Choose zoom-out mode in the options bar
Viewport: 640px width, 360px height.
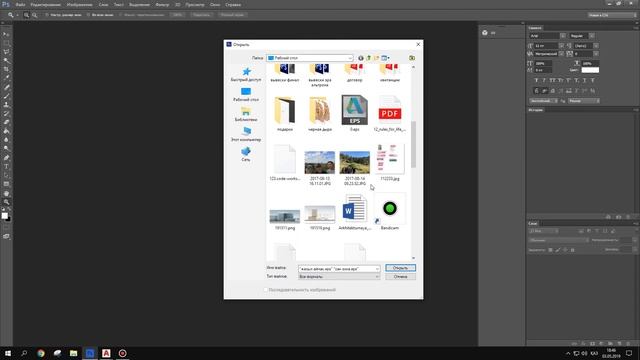(x=35, y=15)
